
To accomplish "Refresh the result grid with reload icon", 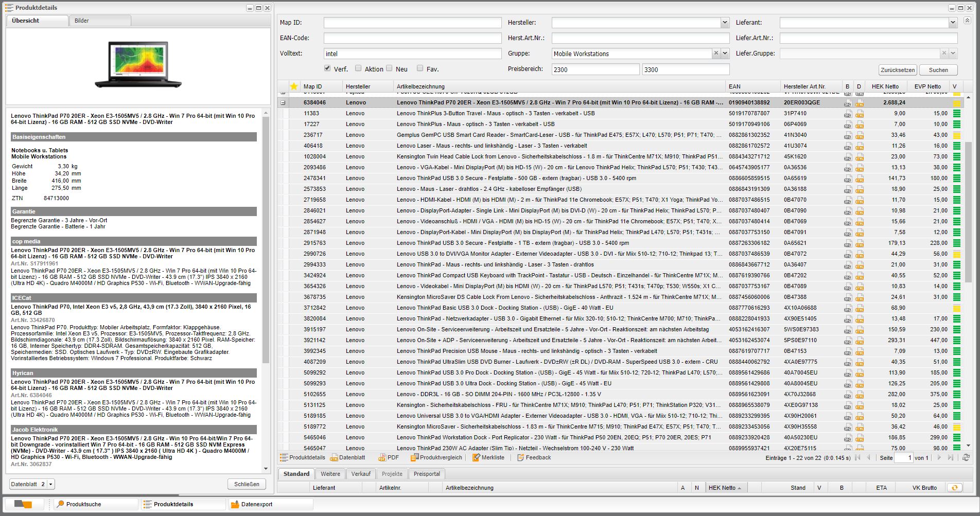I will pos(966,457).
